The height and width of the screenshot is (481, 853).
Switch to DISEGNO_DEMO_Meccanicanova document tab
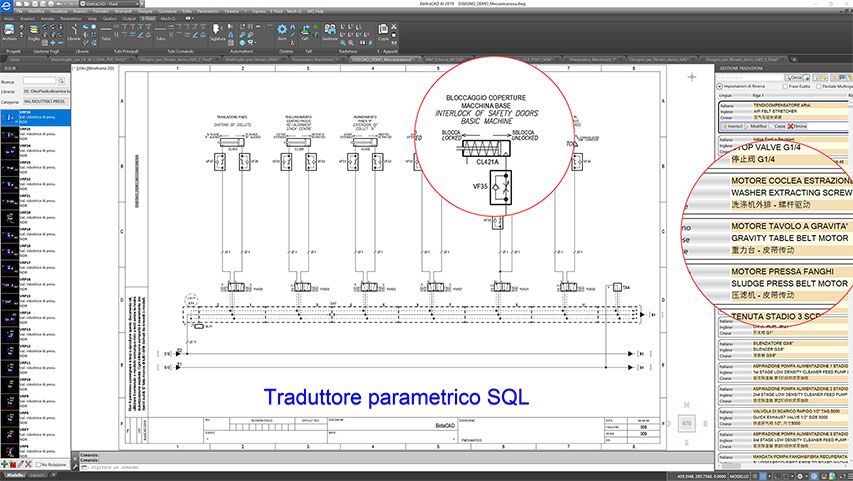384,59
